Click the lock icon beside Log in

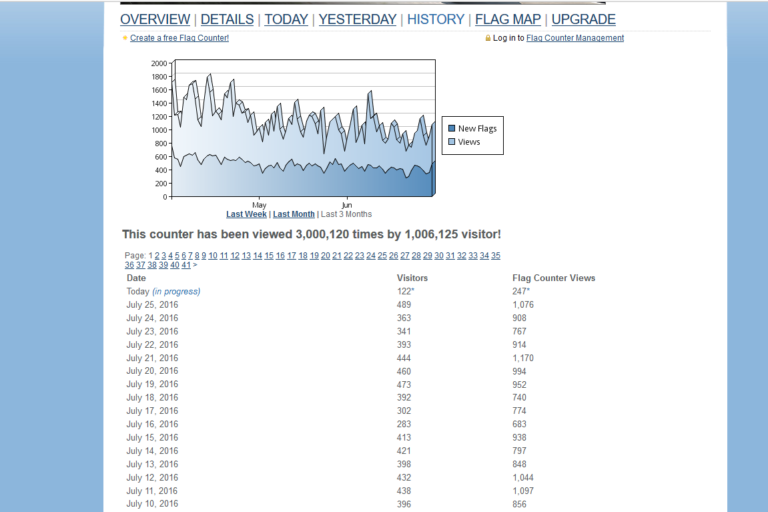(487, 38)
